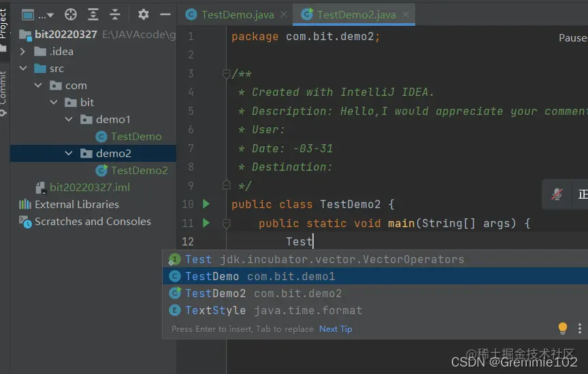Click the TestDemo2.java tab class icon
Screen dimensions: 588x374
pyautogui.click(x=307, y=14)
